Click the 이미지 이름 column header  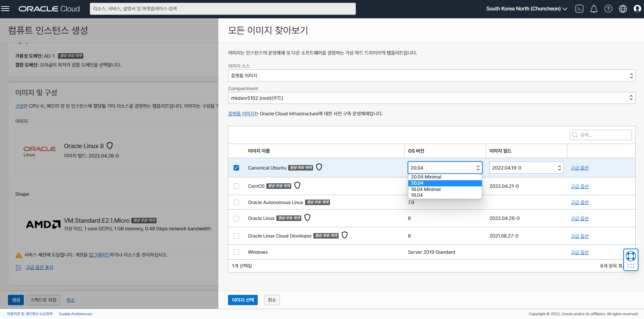pos(259,151)
